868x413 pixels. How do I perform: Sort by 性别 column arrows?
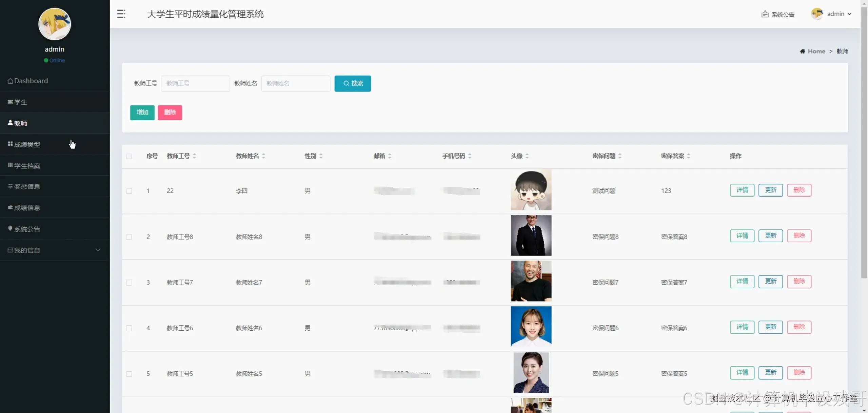pos(321,156)
